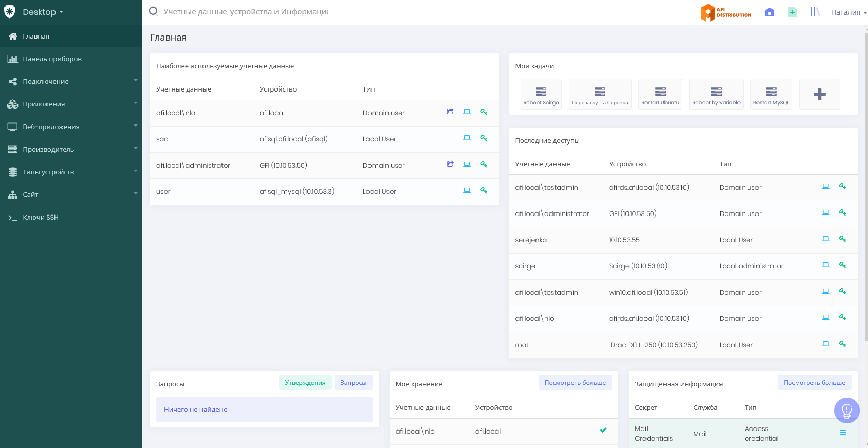Open the lightbulb help button
The height and width of the screenshot is (448, 868).
tap(846, 410)
